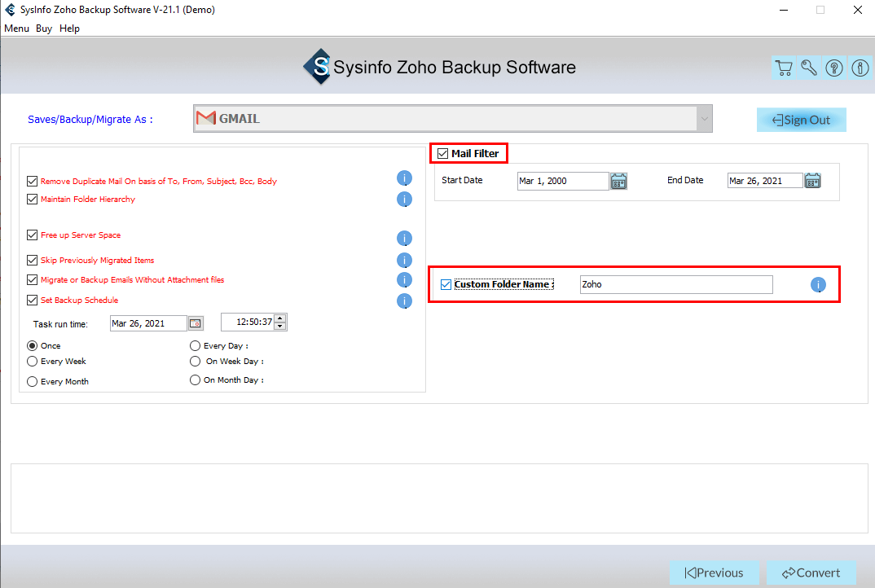Screen dimensions: 875x588
Task: Open the shopping cart buy icon
Action: coord(784,68)
